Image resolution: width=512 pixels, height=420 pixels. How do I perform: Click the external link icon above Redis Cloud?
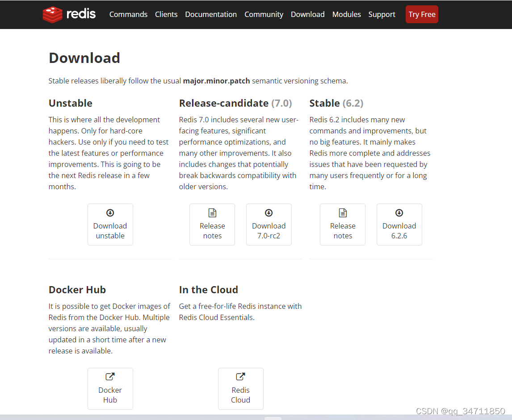coord(241,377)
